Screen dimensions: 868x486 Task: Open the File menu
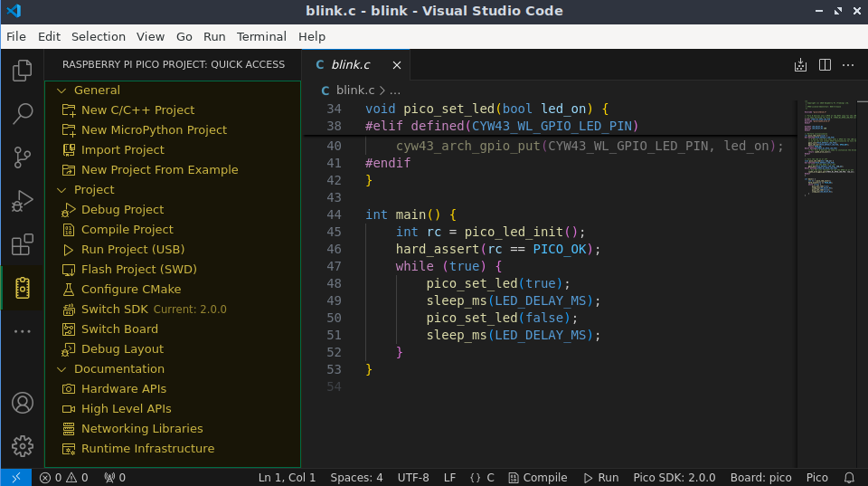click(16, 36)
